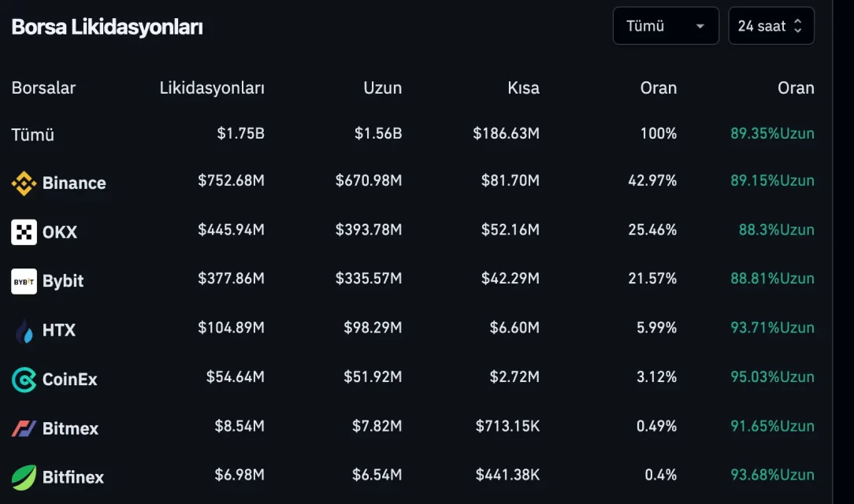Click the Borsa Likidasyonları heading
The image size is (854, 504).
pos(107,27)
